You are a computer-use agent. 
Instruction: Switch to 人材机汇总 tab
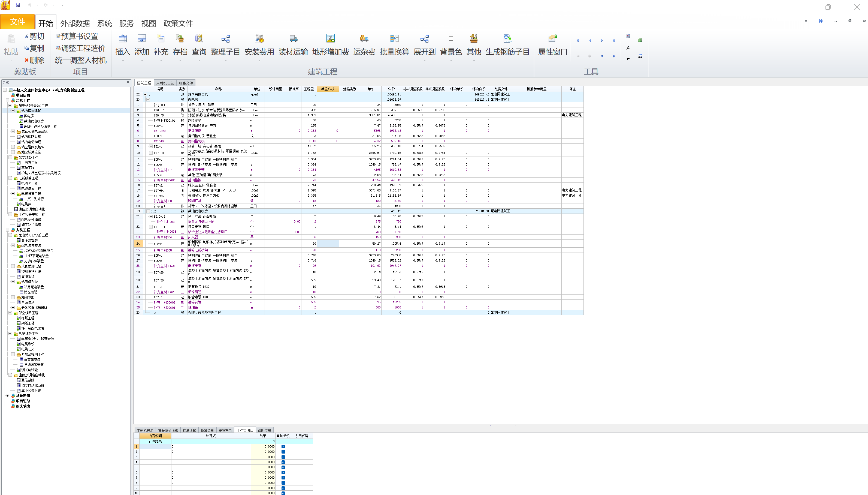click(x=165, y=83)
